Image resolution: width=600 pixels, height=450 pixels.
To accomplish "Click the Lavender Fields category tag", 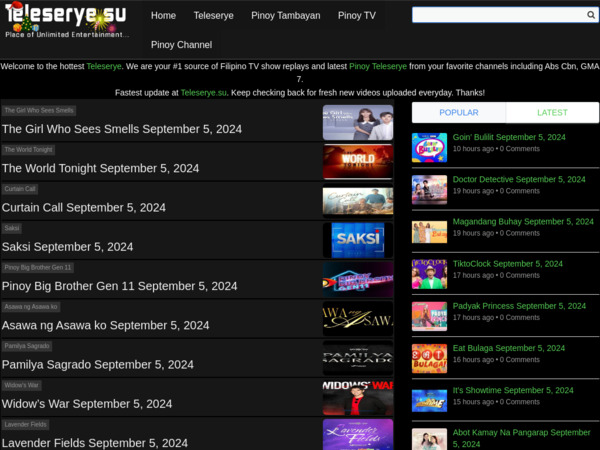I will [25, 425].
